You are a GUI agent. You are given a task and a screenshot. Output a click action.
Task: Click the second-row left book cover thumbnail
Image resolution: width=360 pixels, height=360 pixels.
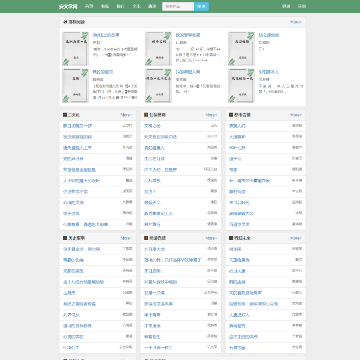pos(75,86)
